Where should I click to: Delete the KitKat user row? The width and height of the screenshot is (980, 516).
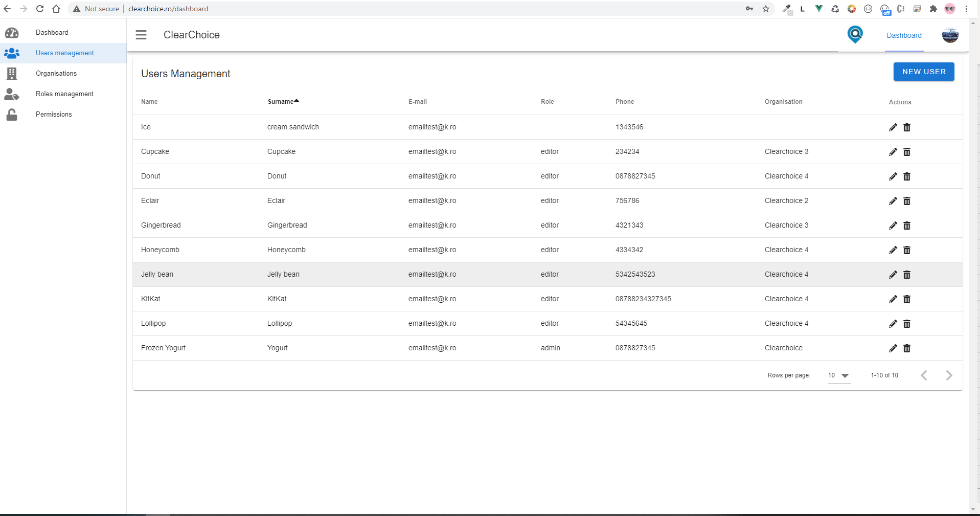tap(906, 299)
